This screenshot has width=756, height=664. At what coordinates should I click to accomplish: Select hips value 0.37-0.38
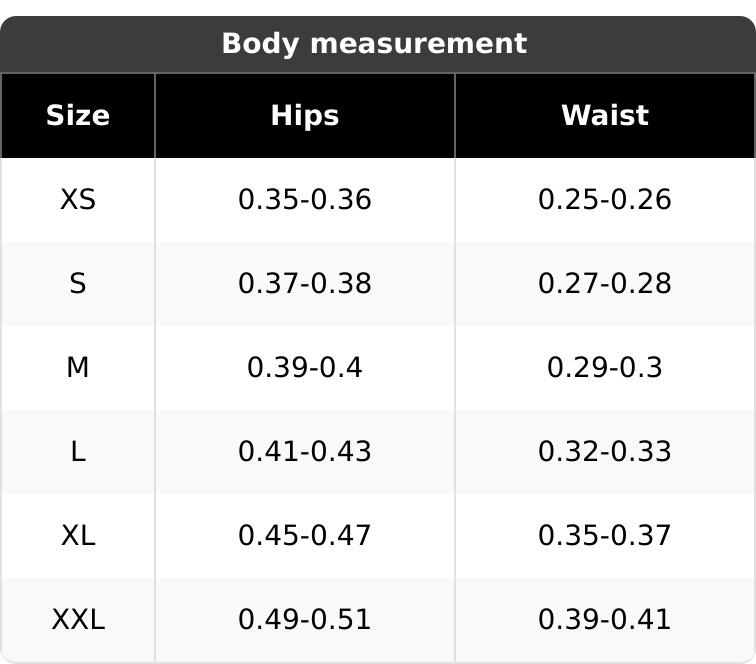point(305,284)
